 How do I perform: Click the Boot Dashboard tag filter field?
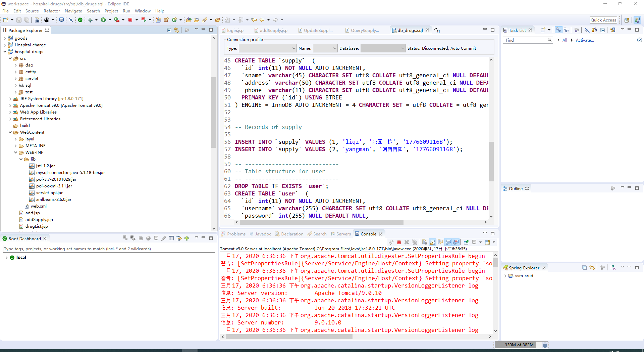[109, 249]
